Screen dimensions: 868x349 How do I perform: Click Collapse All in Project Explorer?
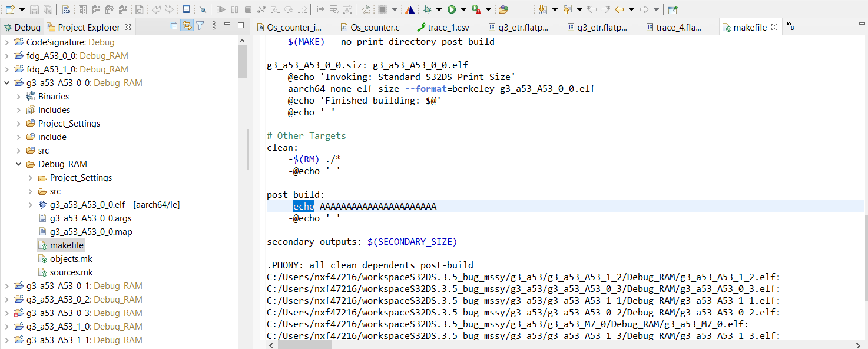point(173,25)
